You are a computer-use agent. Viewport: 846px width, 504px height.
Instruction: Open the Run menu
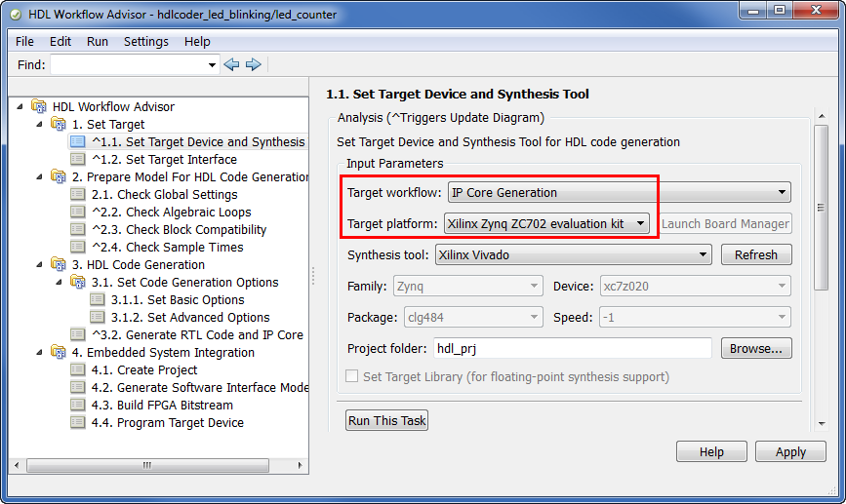coord(98,42)
